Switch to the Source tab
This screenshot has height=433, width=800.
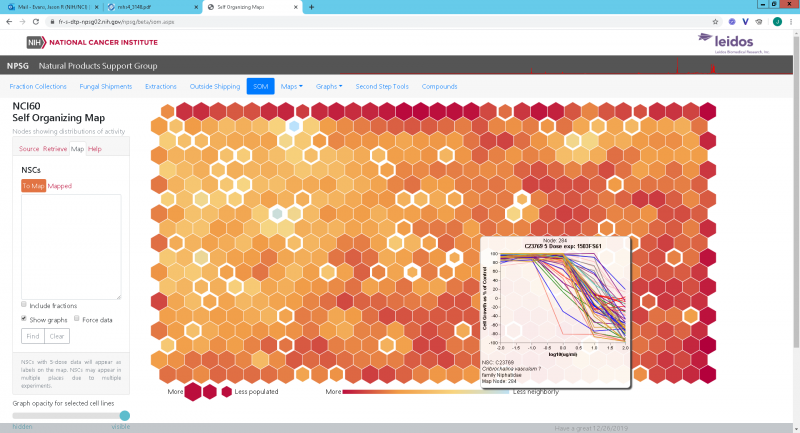[x=29, y=148]
